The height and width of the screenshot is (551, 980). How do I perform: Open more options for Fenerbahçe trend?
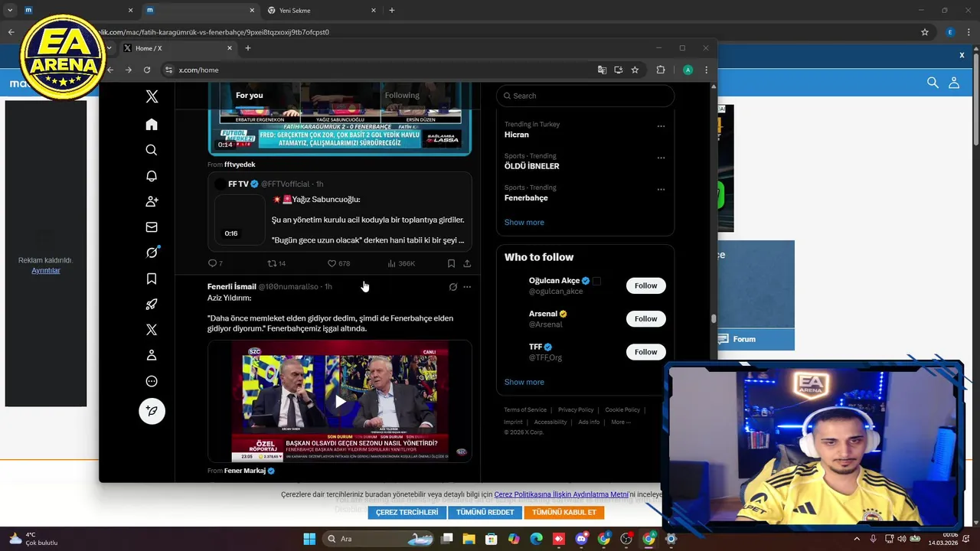[661, 189]
